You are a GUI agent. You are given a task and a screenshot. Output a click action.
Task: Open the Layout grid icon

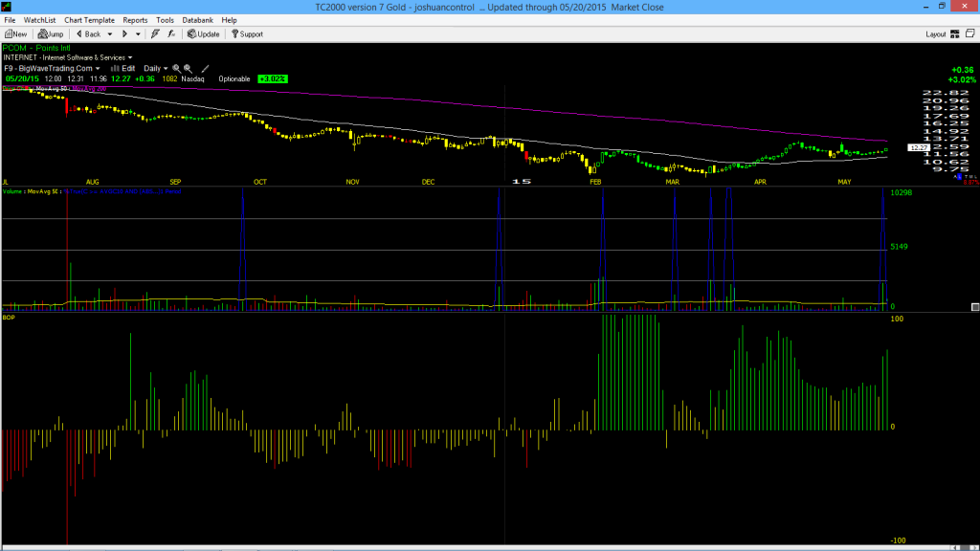955,34
